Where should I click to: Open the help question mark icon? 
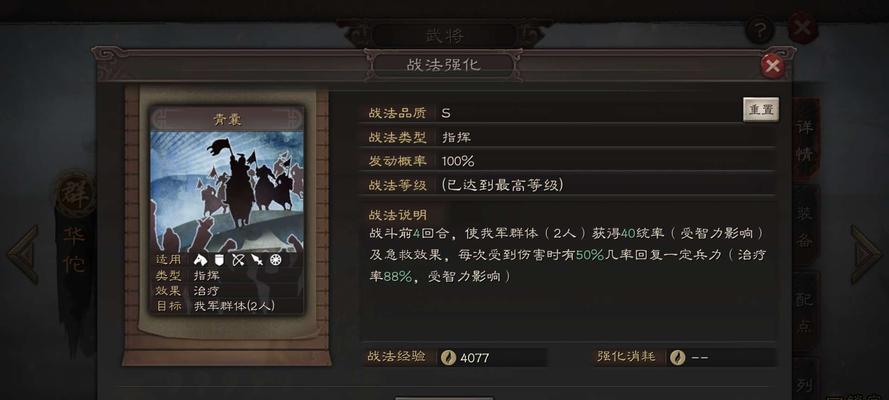coord(760,31)
